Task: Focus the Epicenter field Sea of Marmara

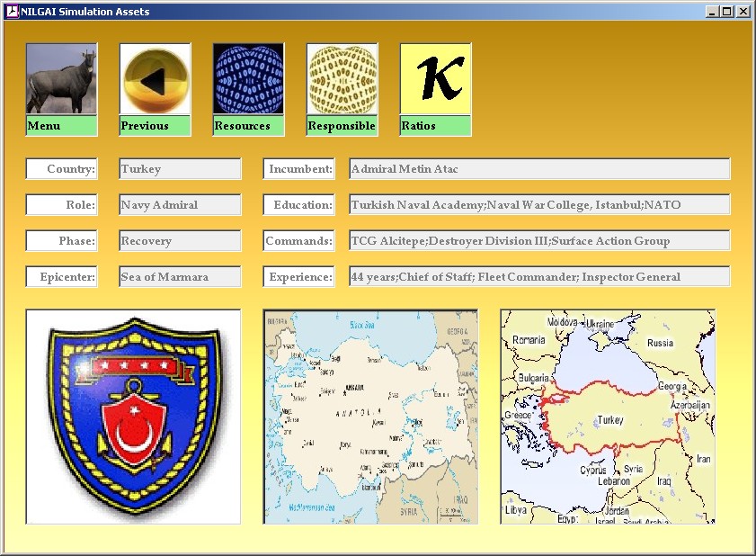Action: 180,277
